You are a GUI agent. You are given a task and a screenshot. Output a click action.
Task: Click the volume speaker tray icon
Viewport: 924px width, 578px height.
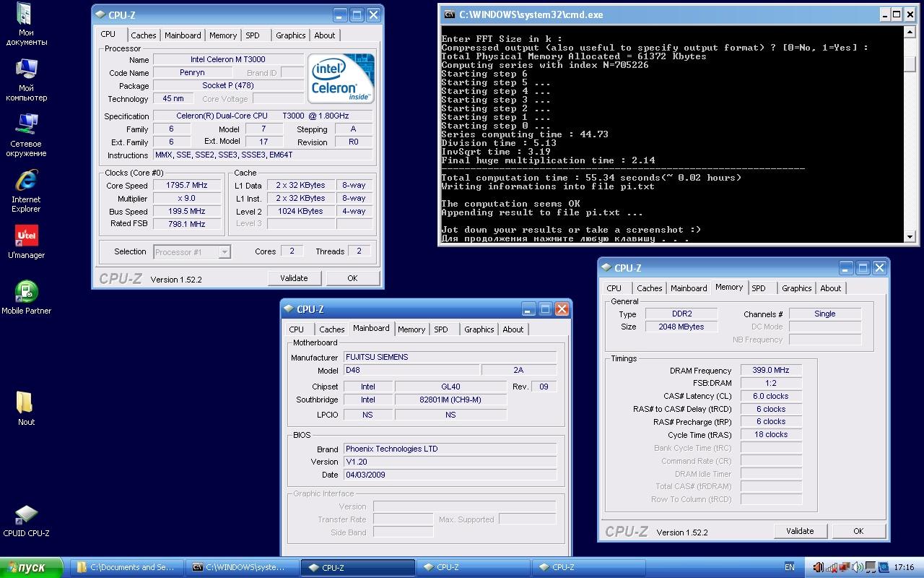pos(858,567)
